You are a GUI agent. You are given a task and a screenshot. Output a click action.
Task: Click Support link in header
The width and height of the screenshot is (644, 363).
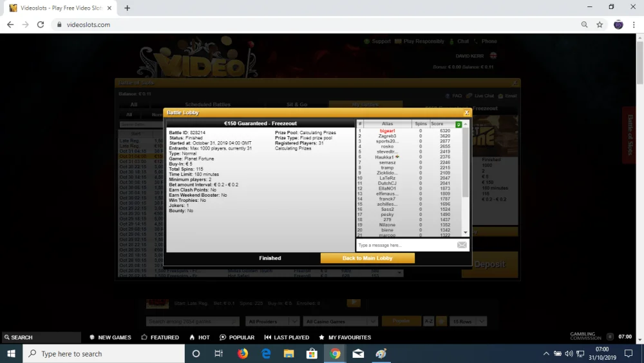377,41
